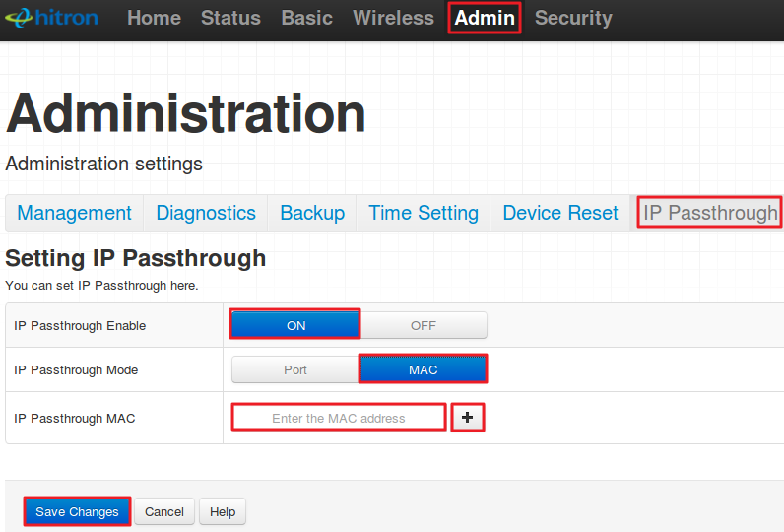Image resolution: width=784 pixels, height=532 pixels.
Task: Set IP Passthrough Mode to Port
Action: click(x=295, y=370)
